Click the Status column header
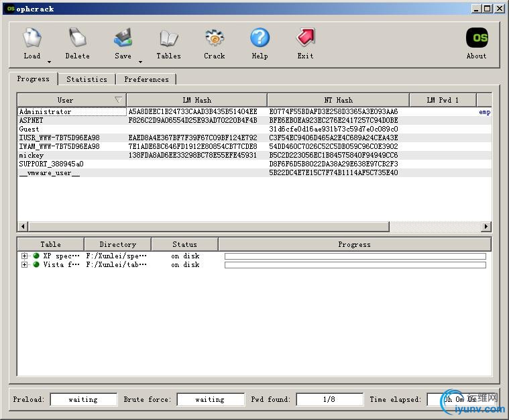The image size is (509, 420). (x=184, y=244)
